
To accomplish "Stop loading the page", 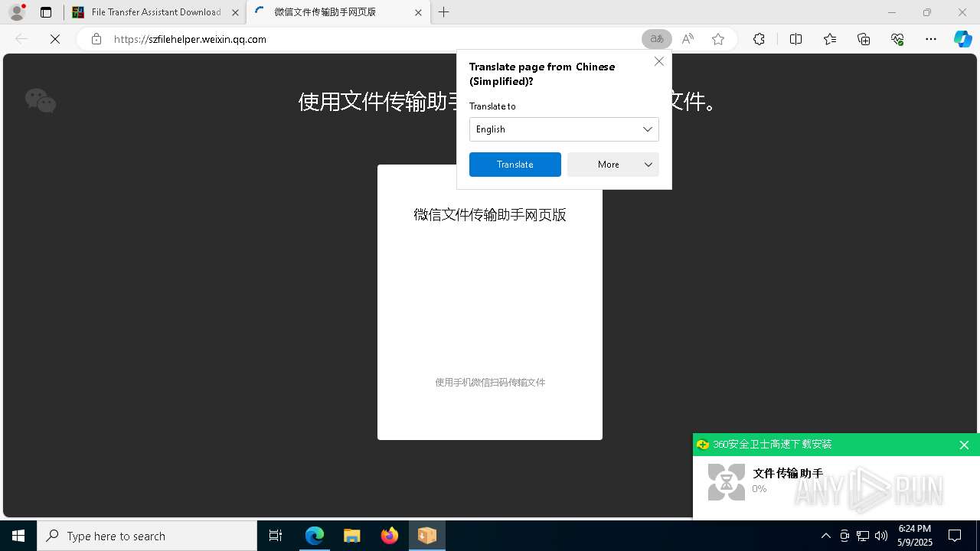I will pos(55,39).
